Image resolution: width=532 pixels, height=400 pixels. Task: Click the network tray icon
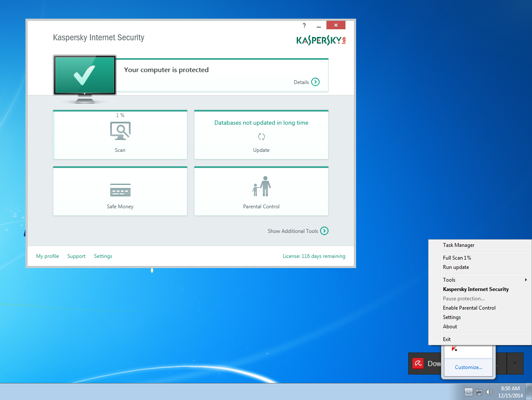479,392
